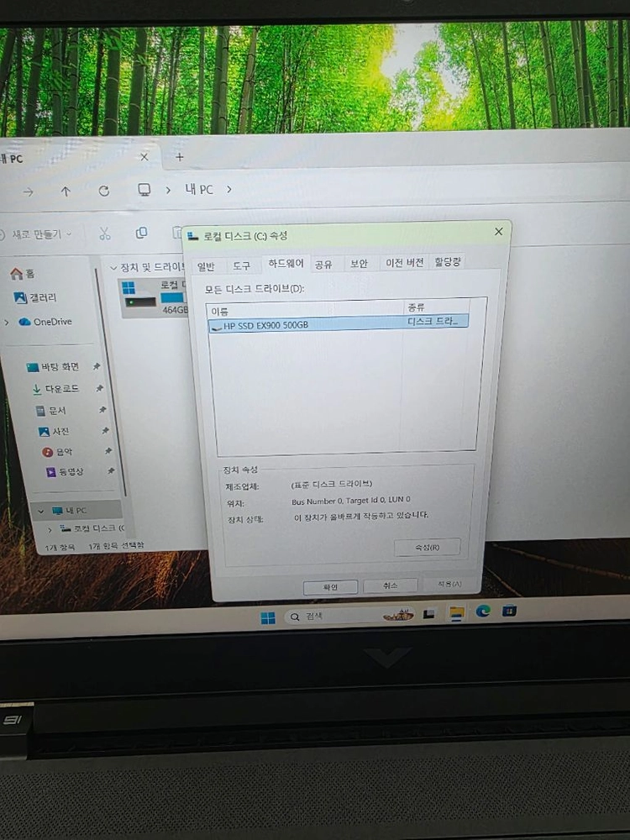Click the taskbar 검색 box
Image resolution: width=630 pixels, height=840 pixels.
[349, 616]
